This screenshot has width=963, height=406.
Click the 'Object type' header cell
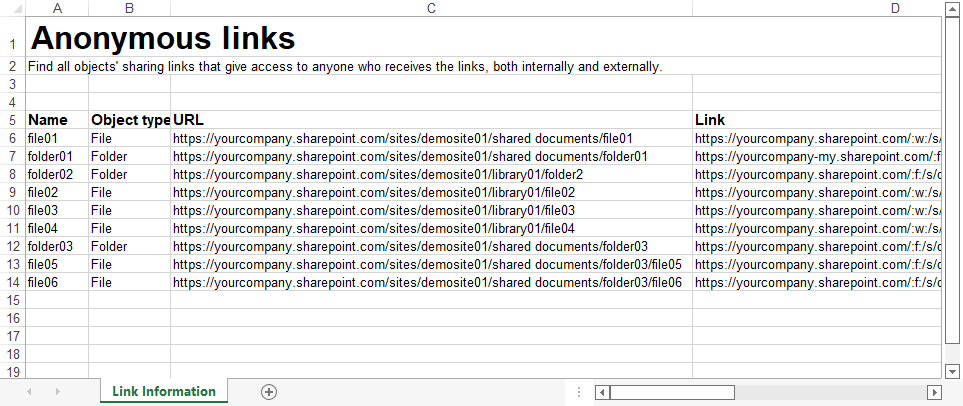point(130,120)
